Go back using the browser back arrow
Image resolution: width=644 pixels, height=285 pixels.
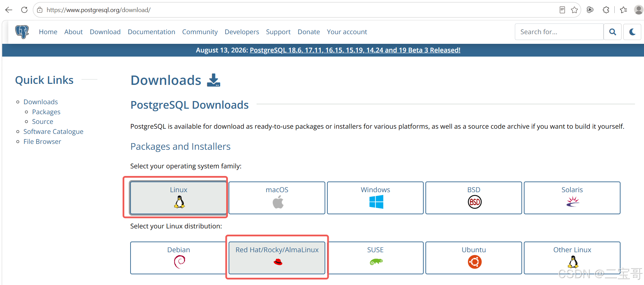(9, 10)
